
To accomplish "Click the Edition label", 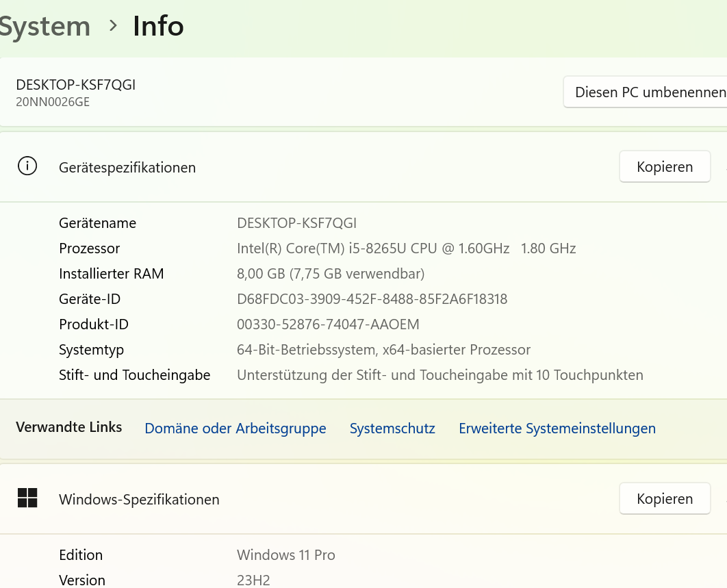I will point(81,555).
